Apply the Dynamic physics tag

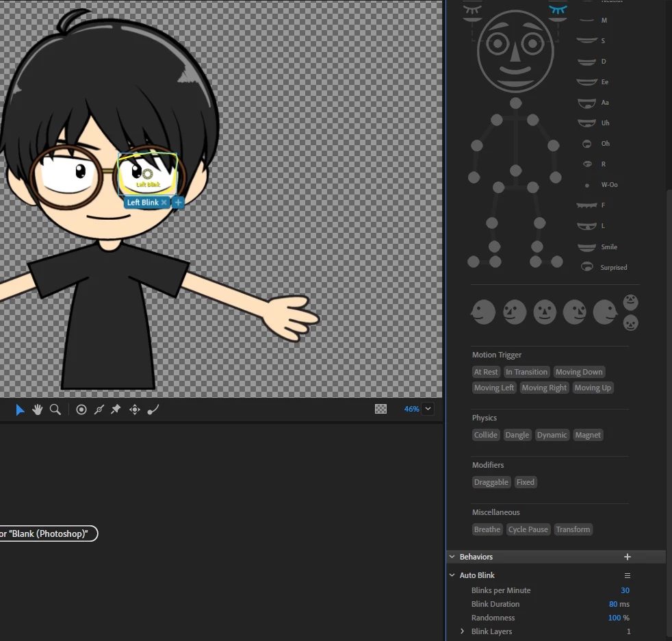pyautogui.click(x=552, y=435)
